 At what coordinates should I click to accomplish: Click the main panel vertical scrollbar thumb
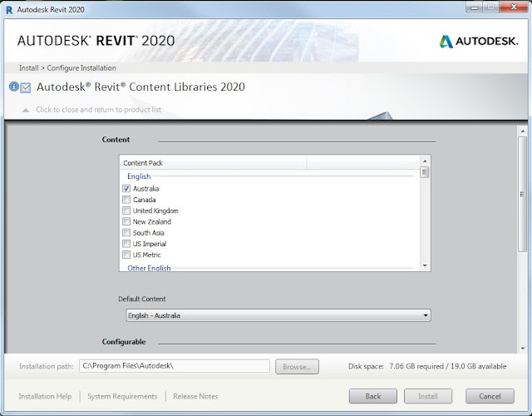tap(523, 194)
